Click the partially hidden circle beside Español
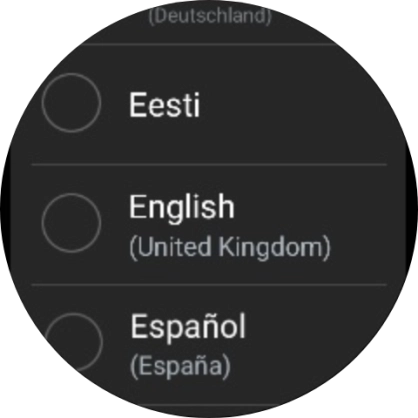418x418 pixels. click(x=73, y=342)
